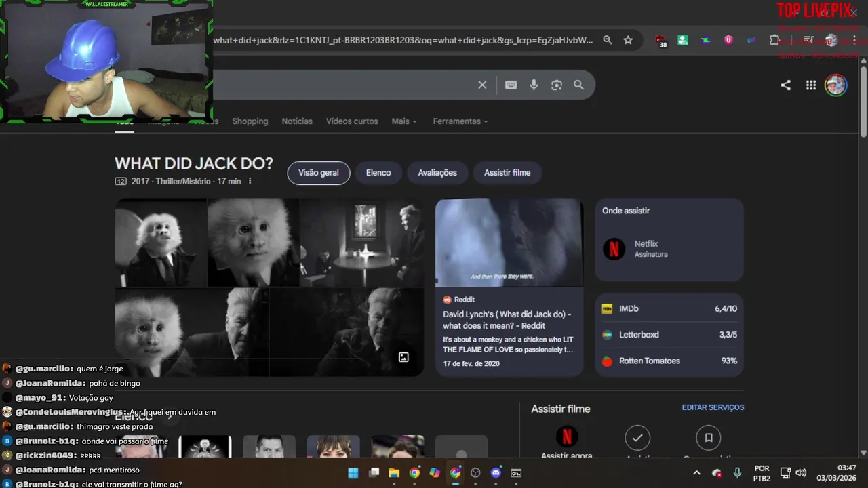Run the search with the magnifier icon
868x488 pixels.
(578, 85)
